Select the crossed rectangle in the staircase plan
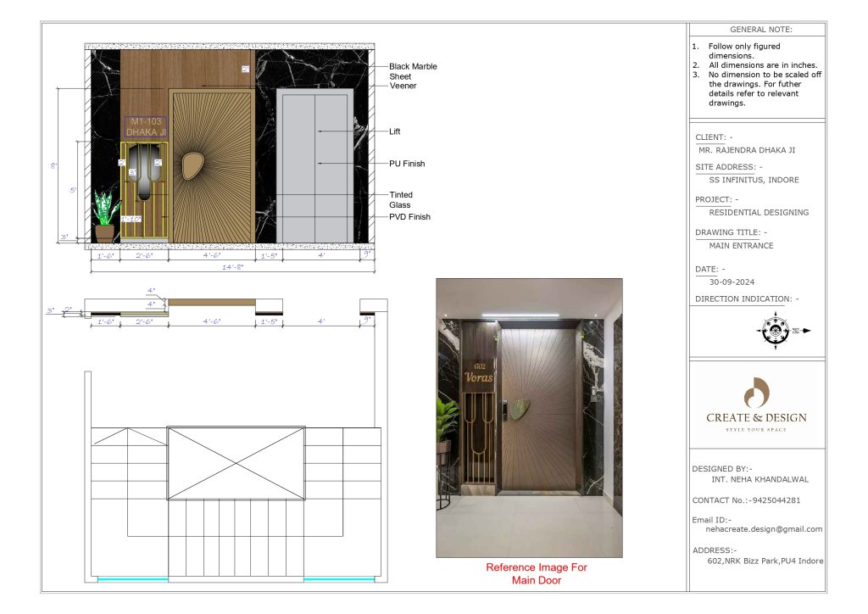The height and width of the screenshot is (614, 868). (x=236, y=463)
